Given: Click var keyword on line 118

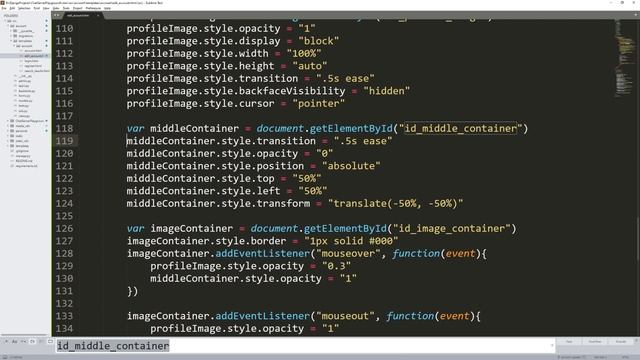Looking at the screenshot, I should pyautogui.click(x=135, y=129).
